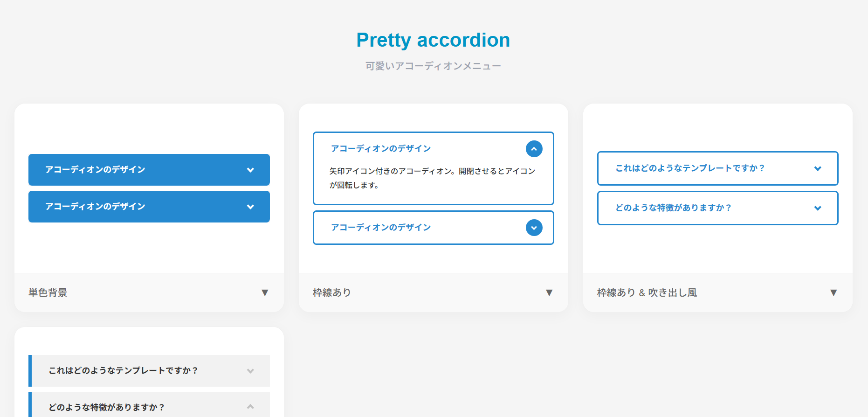Click the Pretty accordion page heading
This screenshot has height=417, width=868.
click(x=433, y=40)
